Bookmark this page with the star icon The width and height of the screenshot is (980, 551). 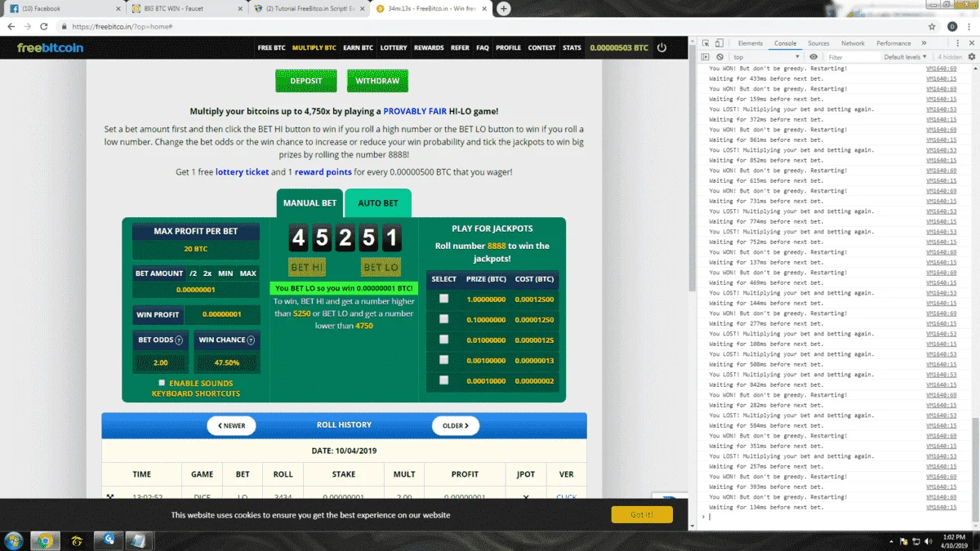(932, 26)
